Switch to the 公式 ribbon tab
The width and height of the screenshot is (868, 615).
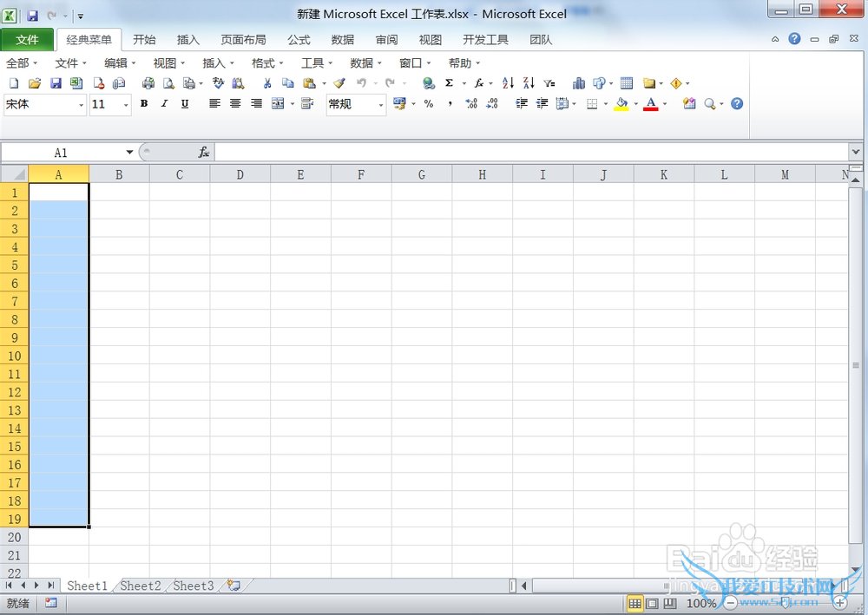[x=299, y=39]
